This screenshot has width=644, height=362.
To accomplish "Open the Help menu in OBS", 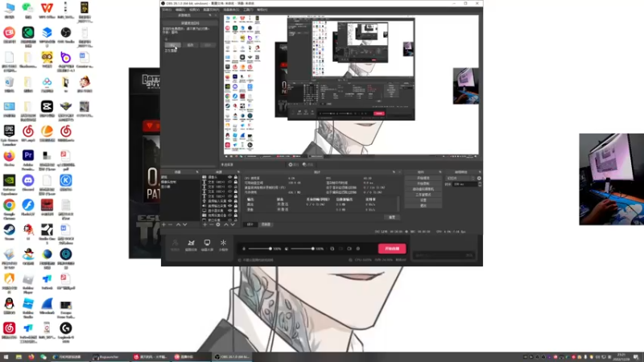I will 262,10.
